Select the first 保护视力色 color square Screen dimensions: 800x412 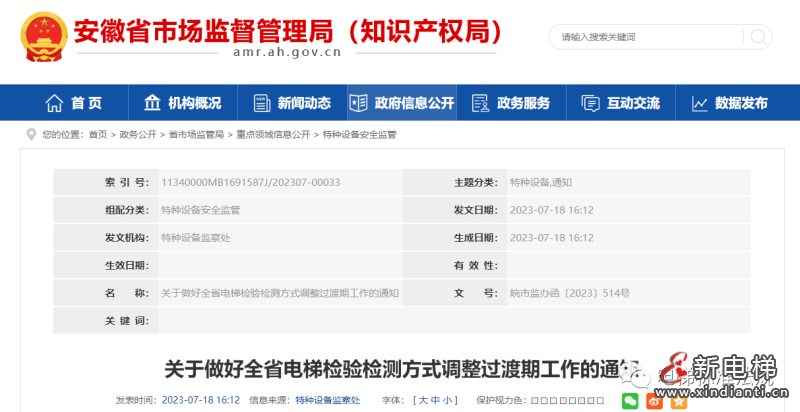[534, 401]
